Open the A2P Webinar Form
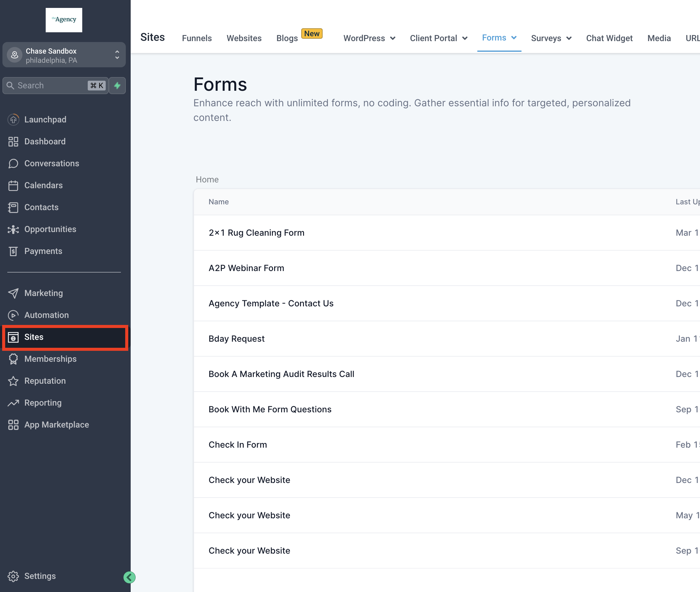Viewport: 700px width, 592px height. point(246,268)
